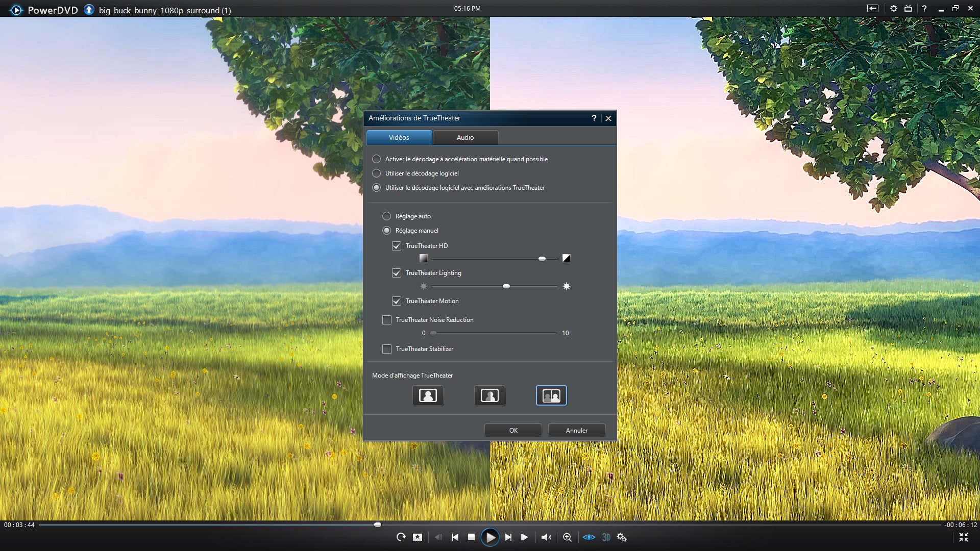Click the low sharpness icon beside HD slider
980x551 pixels.
(x=423, y=258)
